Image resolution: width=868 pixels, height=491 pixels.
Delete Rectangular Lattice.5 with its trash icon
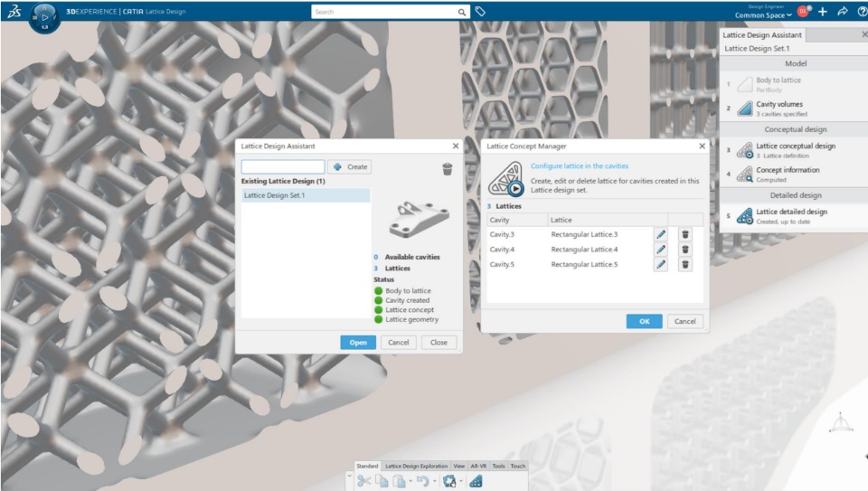pyautogui.click(x=684, y=265)
